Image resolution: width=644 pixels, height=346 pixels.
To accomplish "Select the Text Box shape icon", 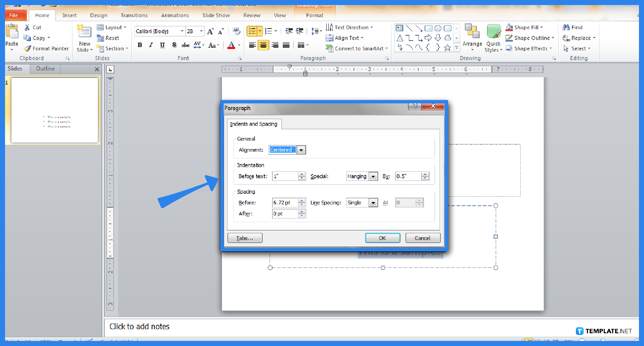I will 399,28.
